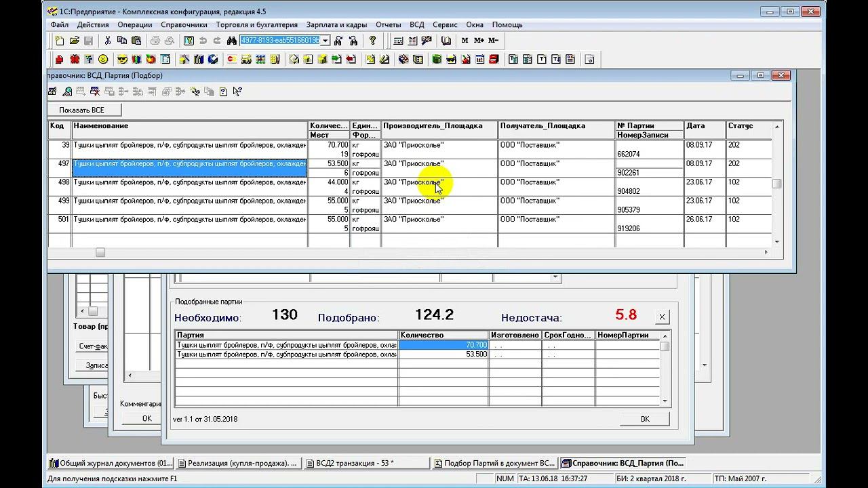
Task: Open the Зарплата и кадры menu
Action: point(336,24)
